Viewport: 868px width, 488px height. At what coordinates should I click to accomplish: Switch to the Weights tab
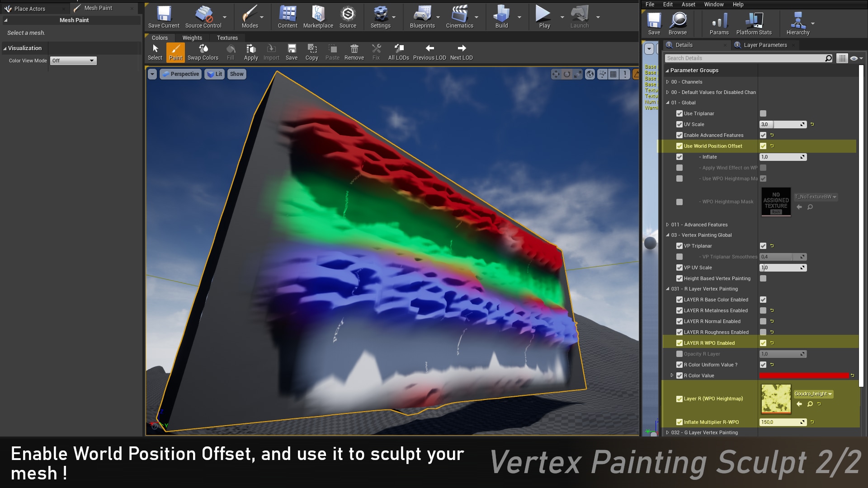pos(192,38)
